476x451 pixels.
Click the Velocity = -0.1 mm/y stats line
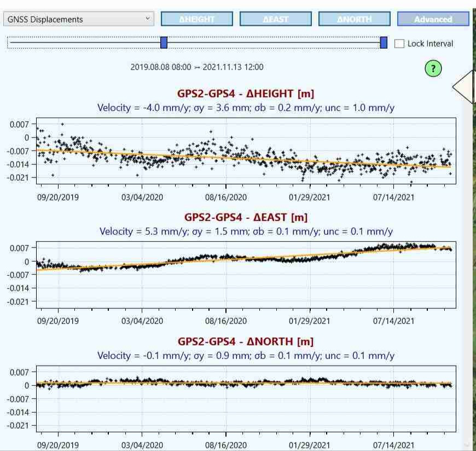246,355
